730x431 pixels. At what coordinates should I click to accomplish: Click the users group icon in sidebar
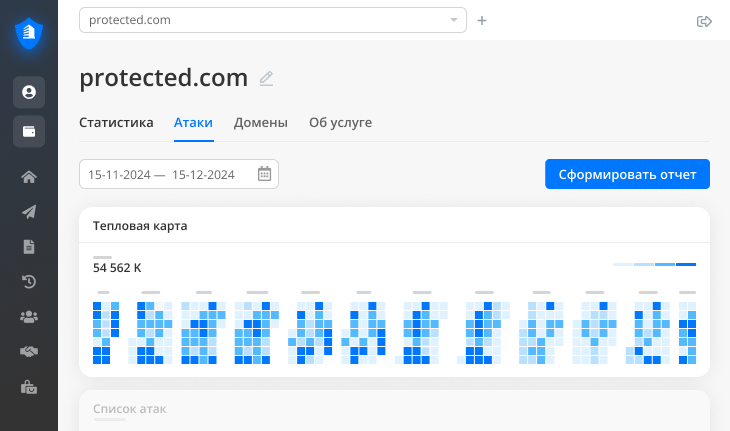(29, 316)
